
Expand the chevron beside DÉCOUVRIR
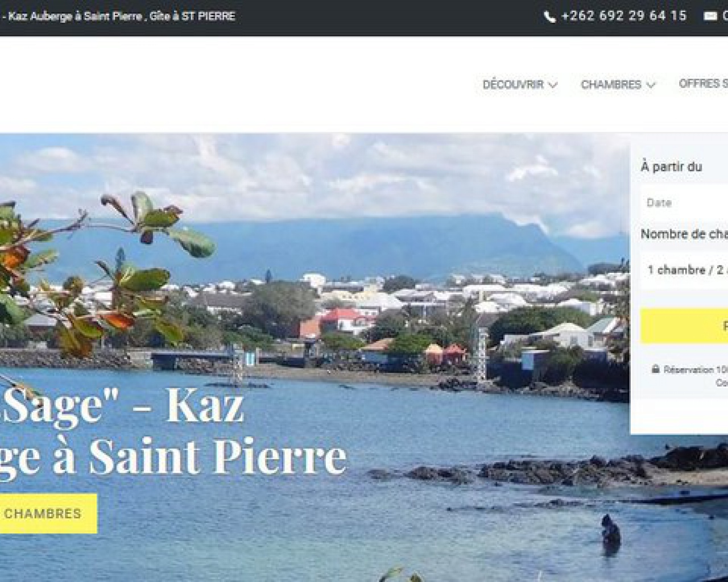[553, 85]
